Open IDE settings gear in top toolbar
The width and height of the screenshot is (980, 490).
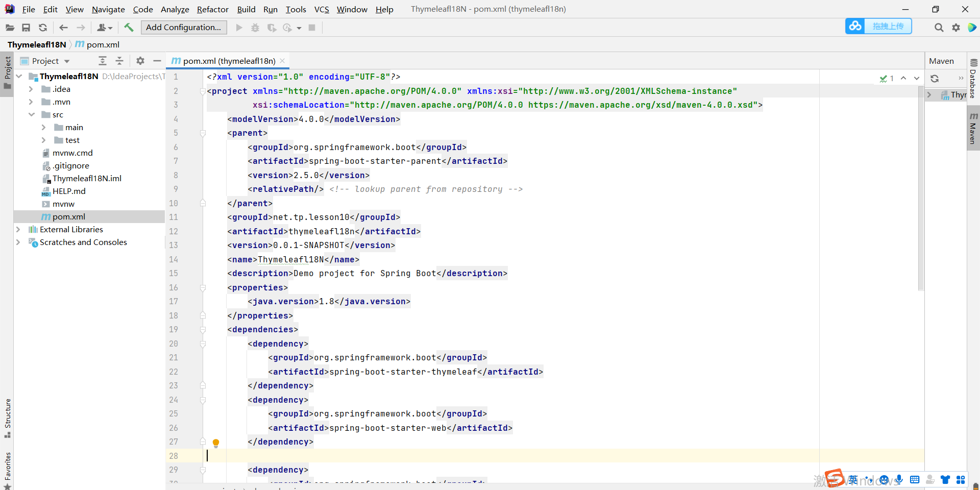click(956, 28)
